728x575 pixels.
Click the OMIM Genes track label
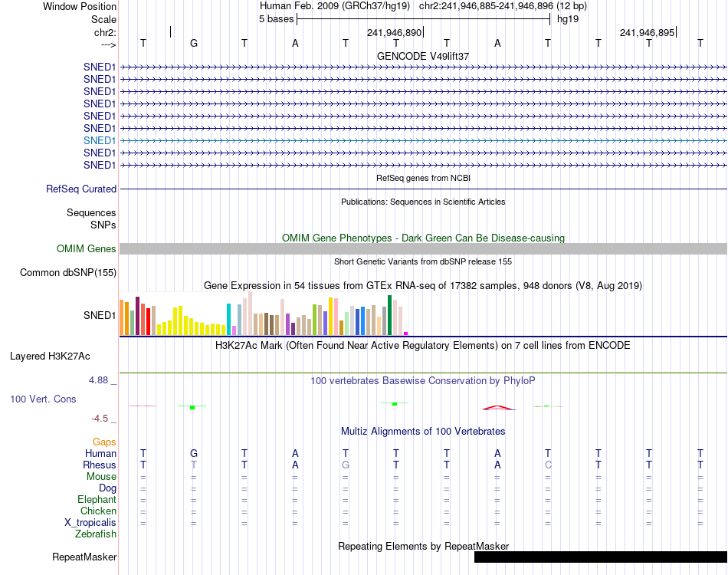click(86, 249)
